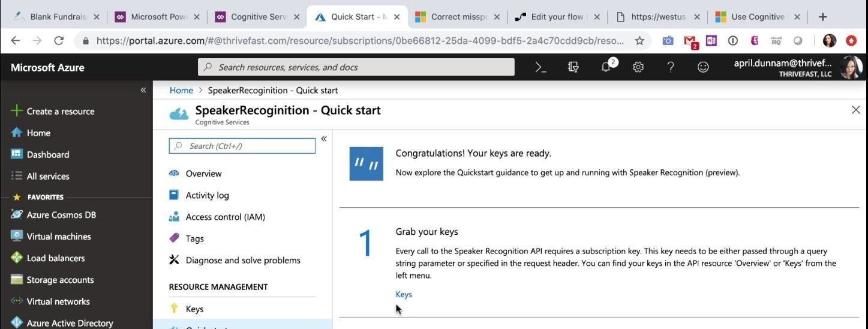868x329 pixels.
Task: Open the OneNote clipper extension icon
Action: pos(711,41)
